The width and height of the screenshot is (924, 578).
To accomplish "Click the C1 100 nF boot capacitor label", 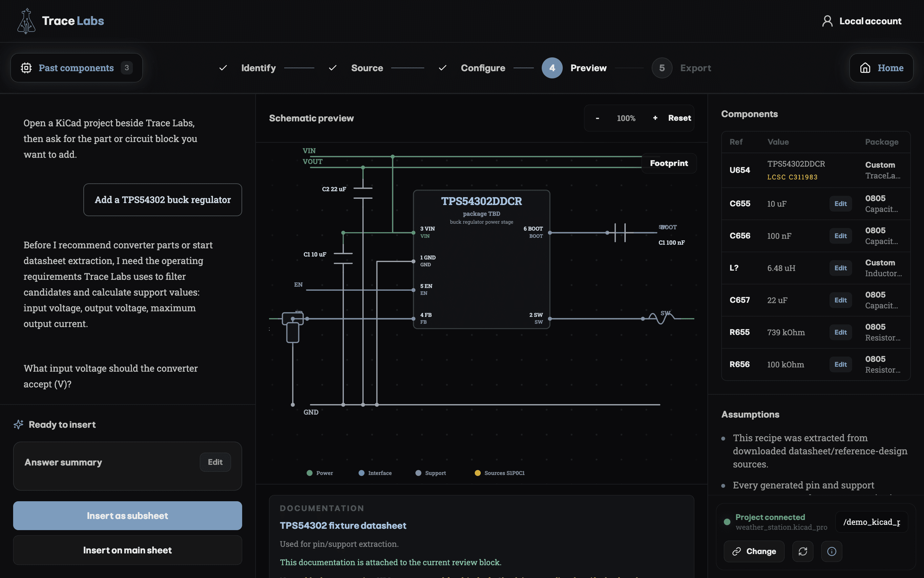I will (671, 242).
